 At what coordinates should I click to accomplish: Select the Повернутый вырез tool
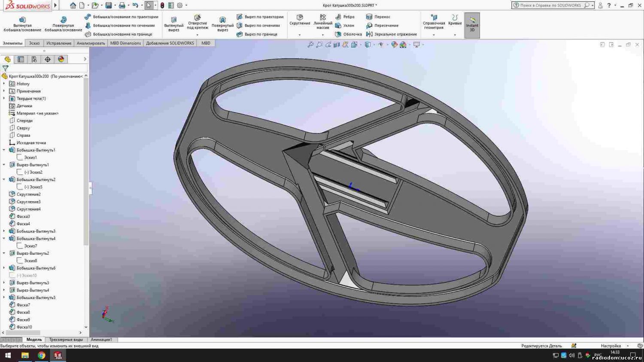click(222, 24)
